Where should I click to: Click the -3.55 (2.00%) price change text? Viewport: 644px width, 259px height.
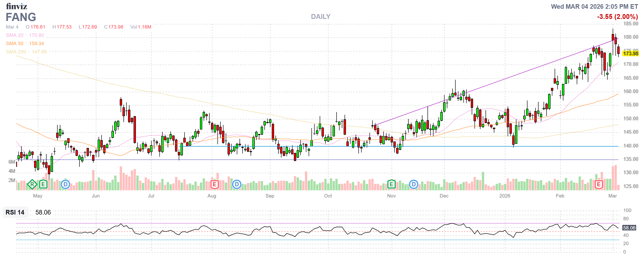tap(617, 17)
